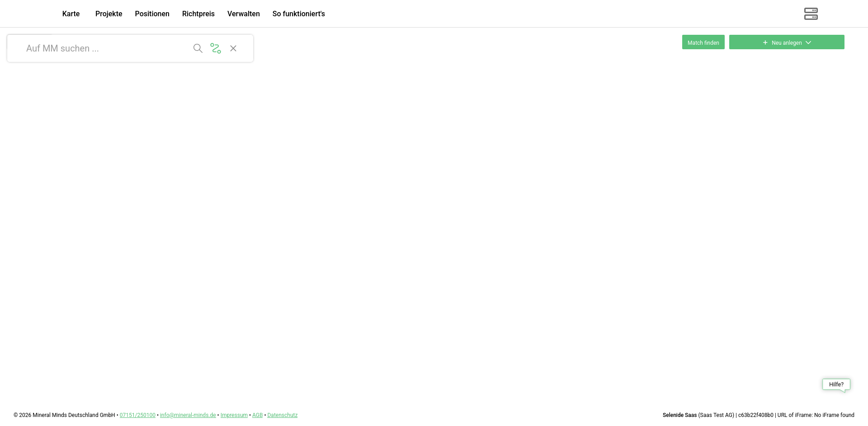The height and width of the screenshot is (426, 868).
Task: Open the Impressum footer link
Action: [x=234, y=415]
